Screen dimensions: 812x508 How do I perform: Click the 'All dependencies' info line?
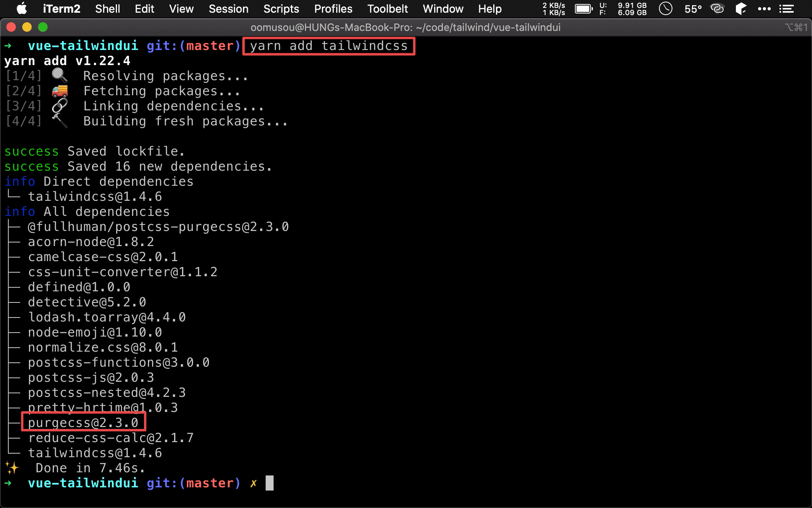click(x=87, y=212)
